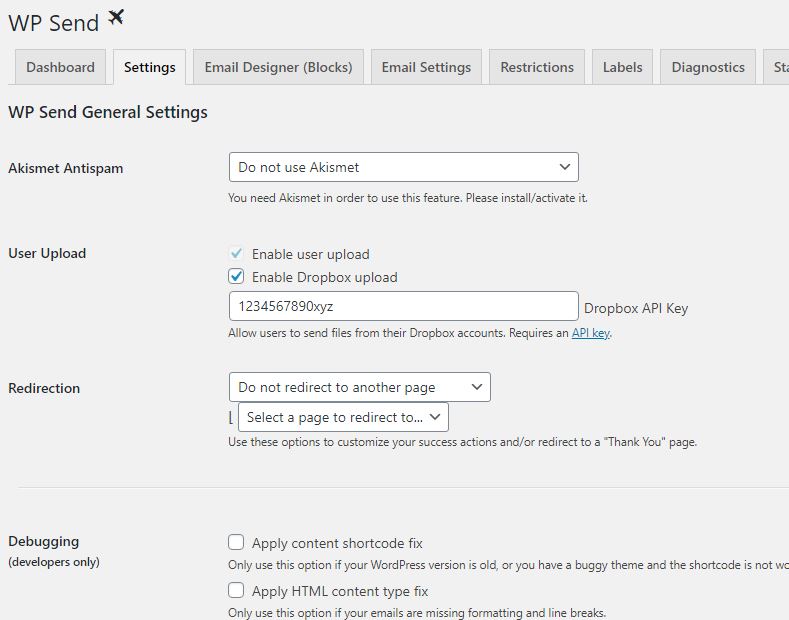Open the Email Settings tab
This screenshot has width=789, height=620.
pyautogui.click(x=426, y=67)
